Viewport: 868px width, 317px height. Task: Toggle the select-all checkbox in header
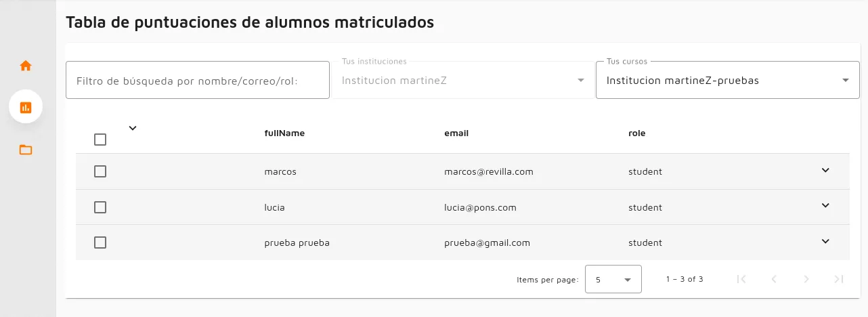pyautogui.click(x=100, y=140)
